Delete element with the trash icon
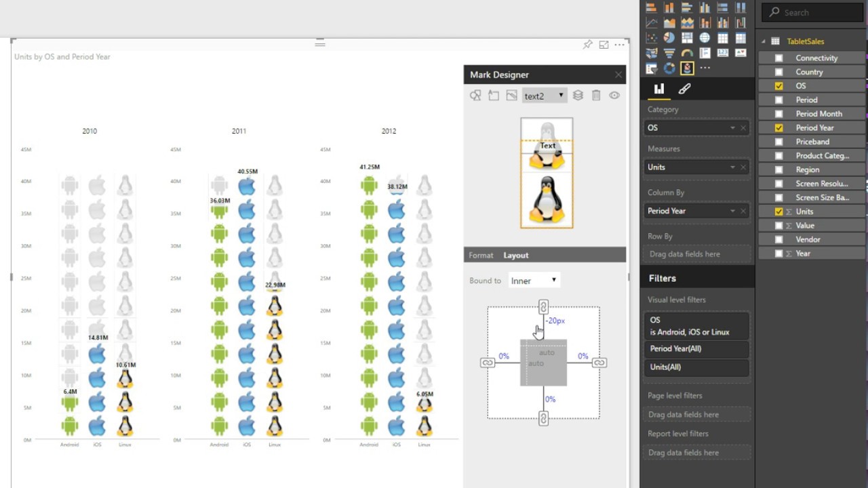868x488 pixels. coord(596,96)
